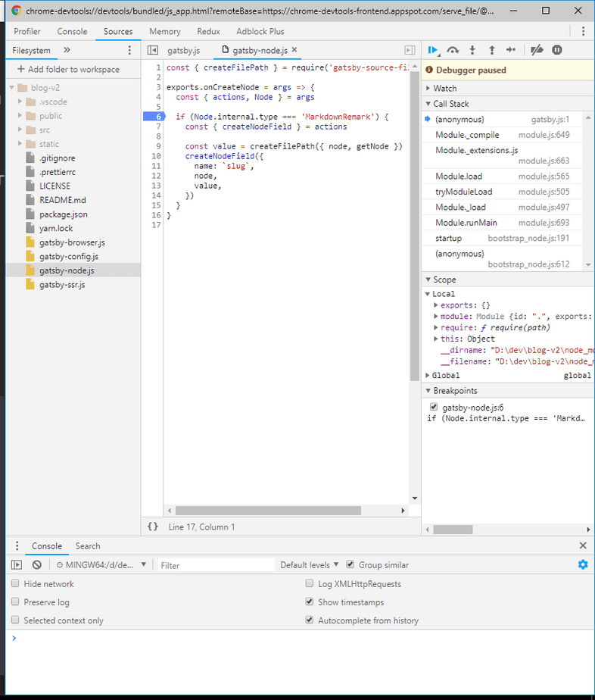Clear console with the block icon

tap(36, 565)
